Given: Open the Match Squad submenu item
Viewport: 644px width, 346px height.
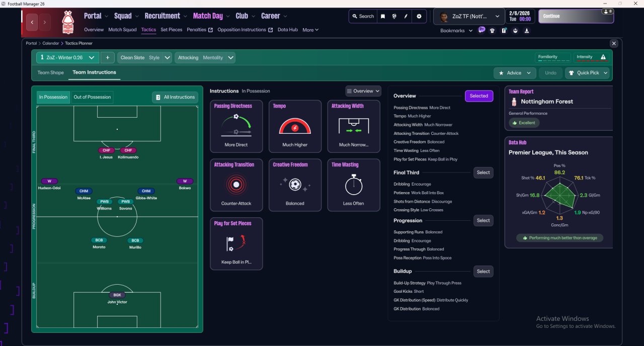Looking at the screenshot, I should click(x=122, y=30).
